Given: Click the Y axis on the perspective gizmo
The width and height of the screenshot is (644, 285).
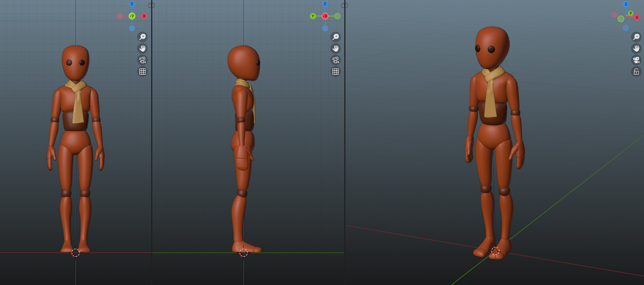Looking at the screenshot, I should coord(631,13).
